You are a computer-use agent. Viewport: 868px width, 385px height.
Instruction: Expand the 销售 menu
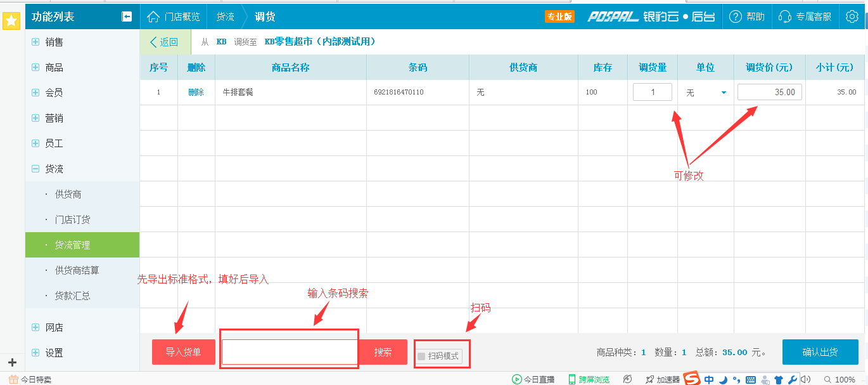(35, 42)
